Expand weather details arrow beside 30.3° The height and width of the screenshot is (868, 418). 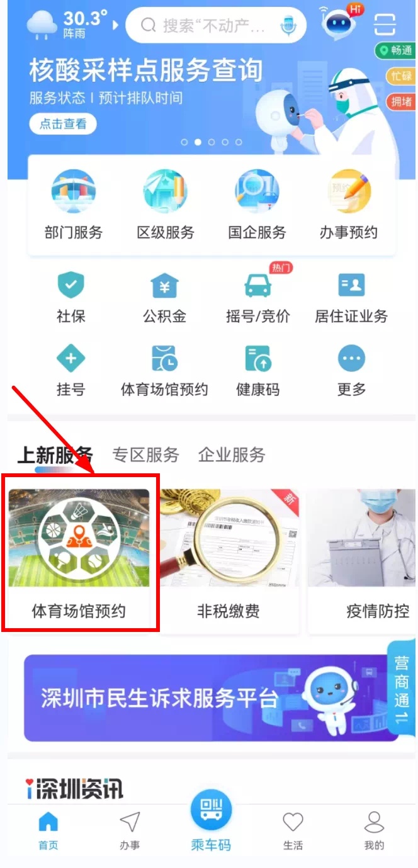click(115, 25)
